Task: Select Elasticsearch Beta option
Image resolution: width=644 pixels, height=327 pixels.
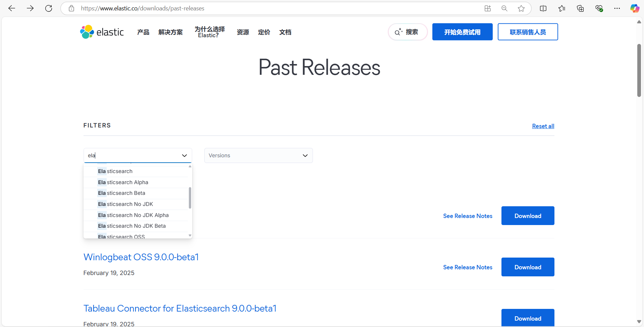Action: (x=136, y=193)
